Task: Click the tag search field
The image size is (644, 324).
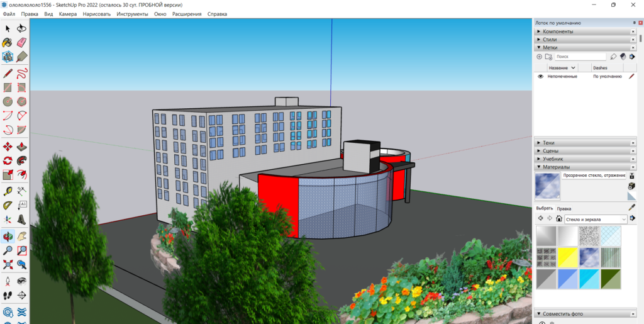Action: click(x=580, y=57)
